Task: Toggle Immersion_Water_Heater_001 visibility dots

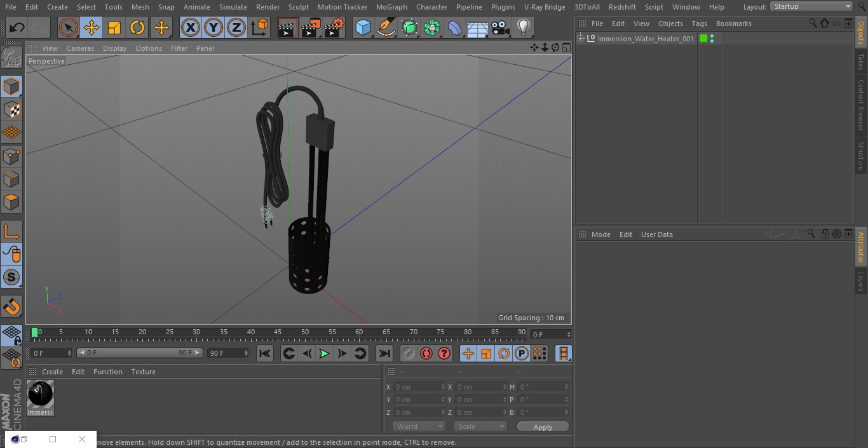Action: [x=712, y=39]
